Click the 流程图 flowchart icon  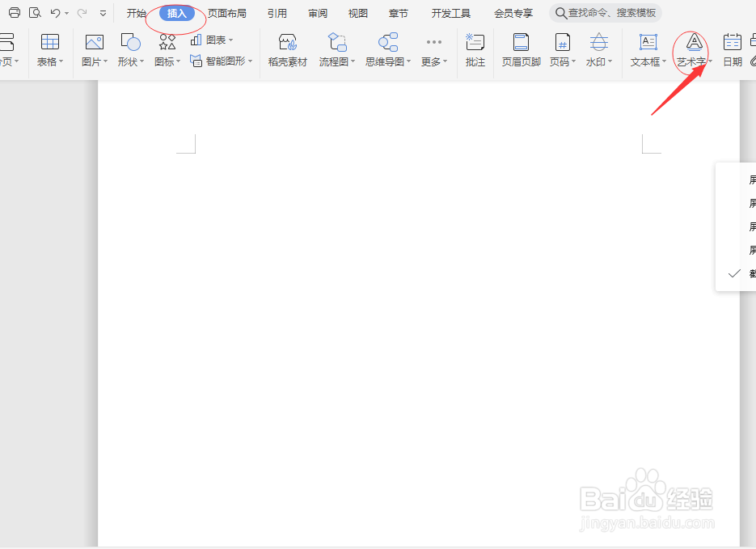pos(337,42)
